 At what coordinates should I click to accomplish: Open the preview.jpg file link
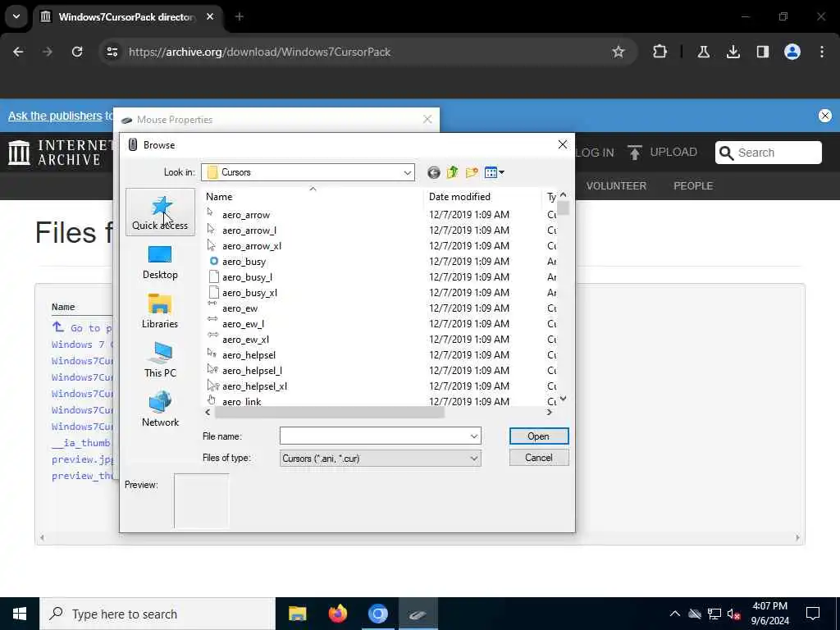coord(83,459)
